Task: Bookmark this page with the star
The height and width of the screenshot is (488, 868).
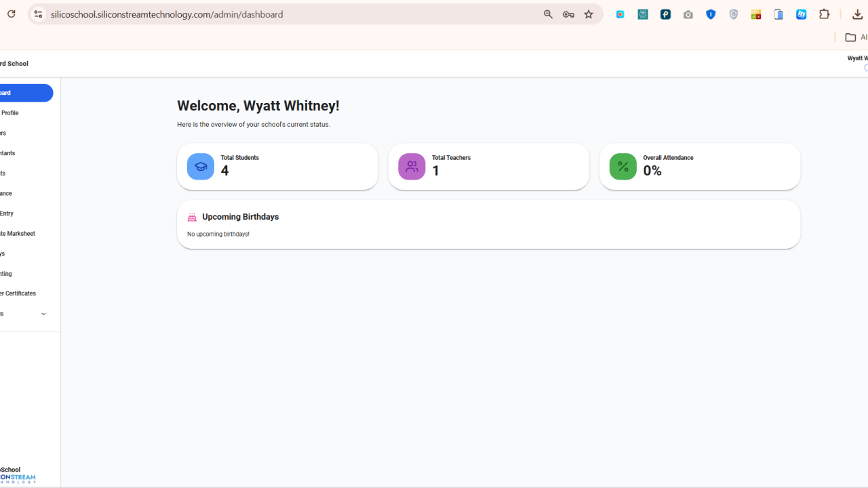Action: tap(589, 14)
